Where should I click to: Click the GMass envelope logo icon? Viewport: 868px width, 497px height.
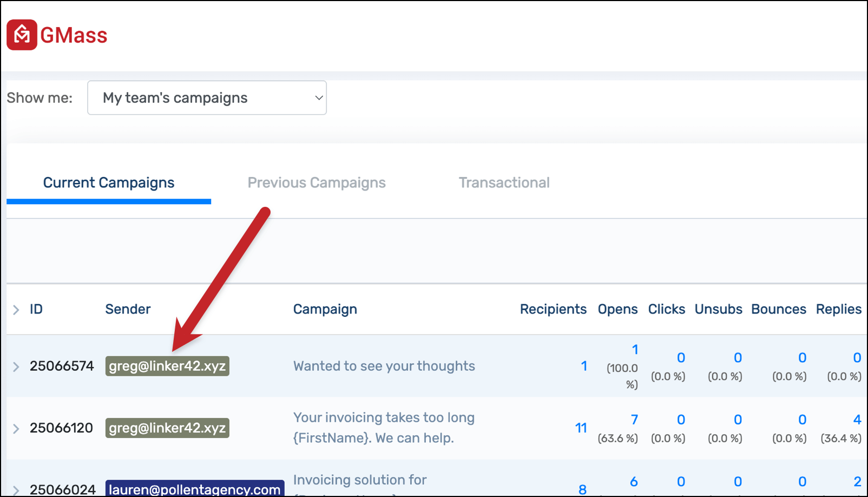tap(22, 35)
